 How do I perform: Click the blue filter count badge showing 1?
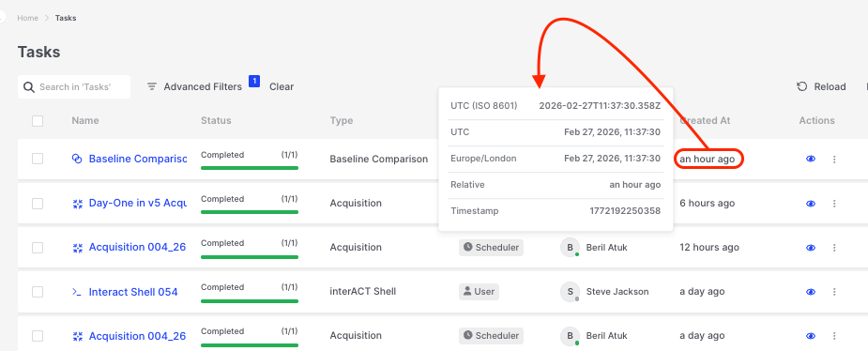[254, 82]
